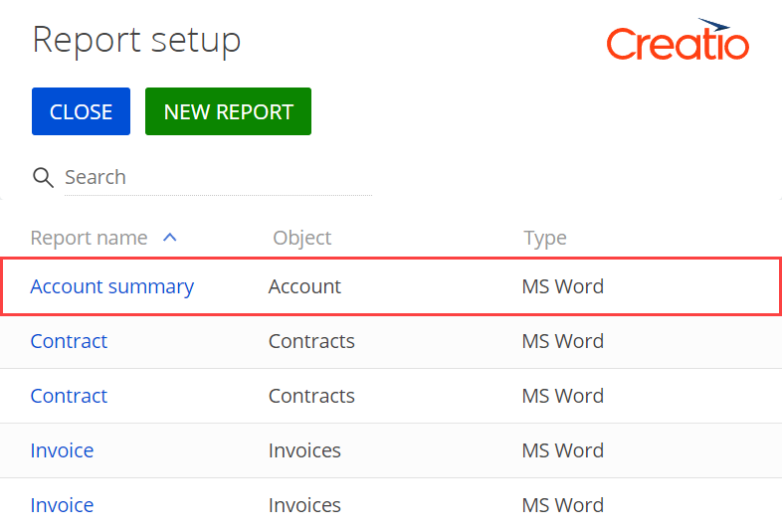This screenshot has height=532, width=782.
Task: Select the second Contracts object cell
Action: (311, 396)
